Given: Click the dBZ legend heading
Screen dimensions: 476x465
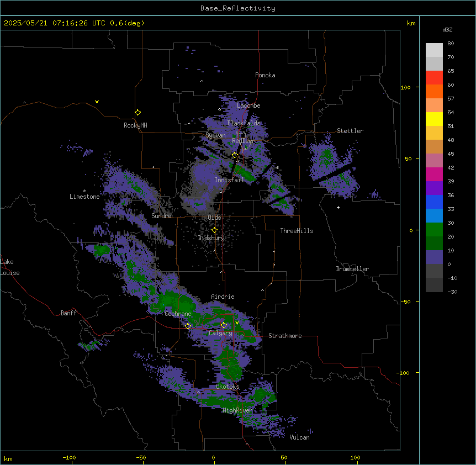Looking at the screenshot, I should point(447,29).
